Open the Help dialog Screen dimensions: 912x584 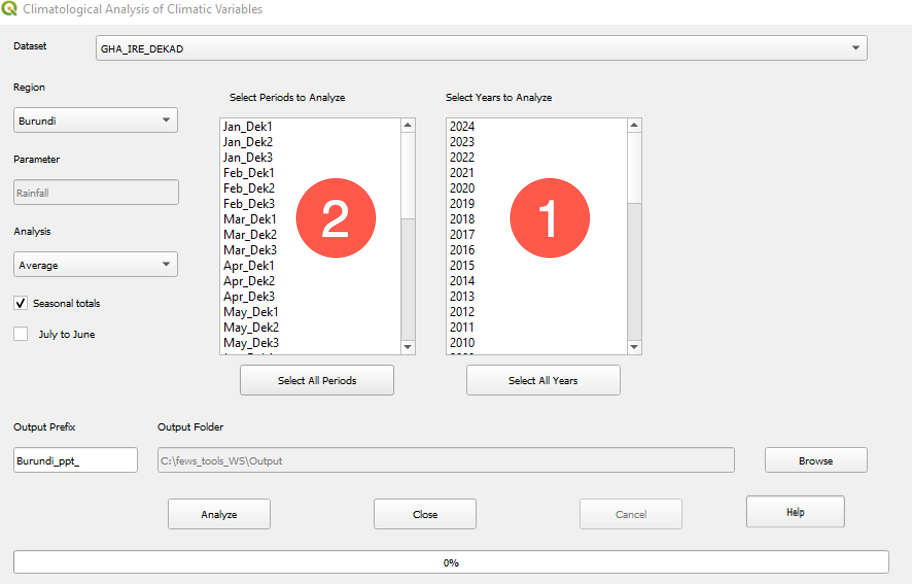[x=795, y=511]
